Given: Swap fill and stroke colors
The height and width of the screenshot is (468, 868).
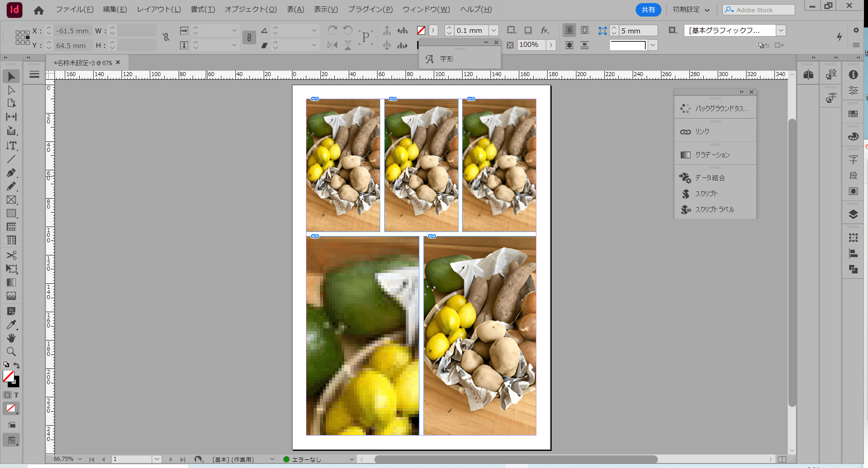Looking at the screenshot, I should point(17,365).
